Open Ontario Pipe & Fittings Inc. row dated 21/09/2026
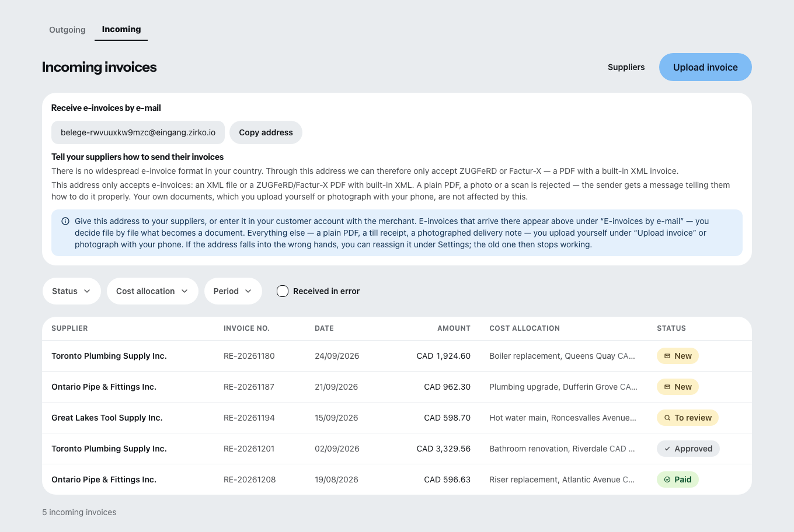 point(397,387)
